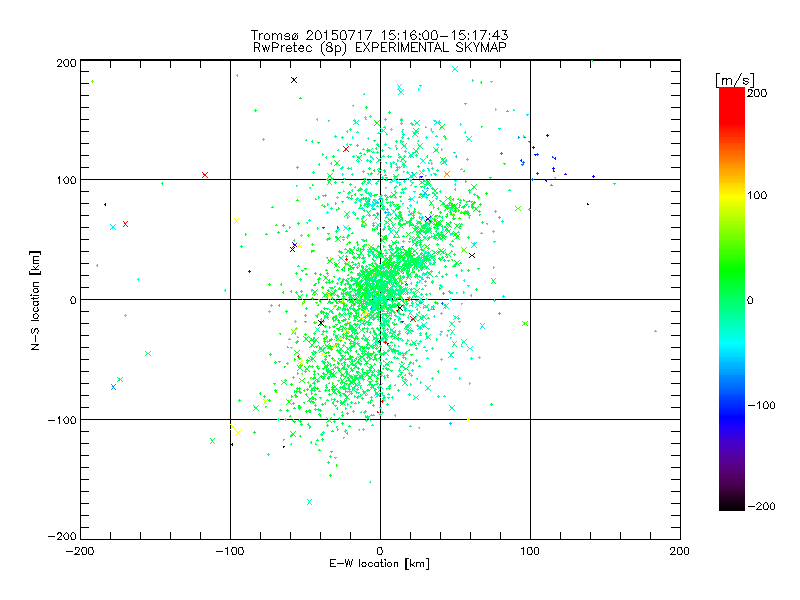Image resolution: width=800 pixels, height=600 pixels.
Task: Click the colorbar label '-200'
Action: (761, 506)
